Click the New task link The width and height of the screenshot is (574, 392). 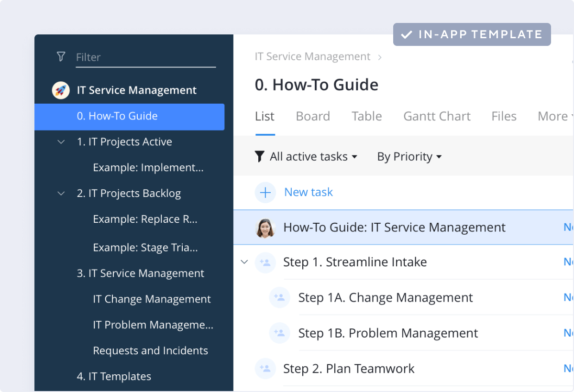[308, 192]
